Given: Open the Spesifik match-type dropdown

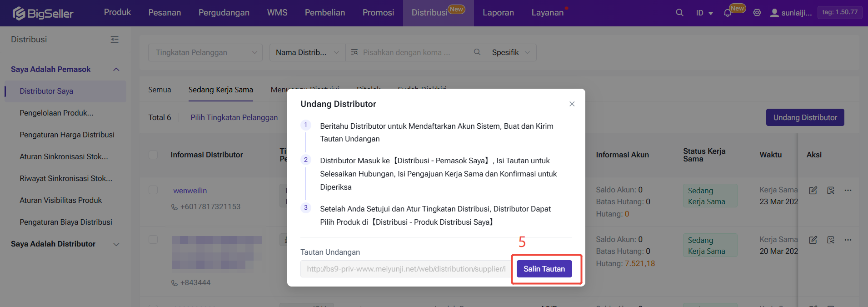Looking at the screenshot, I should click(x=511, y=52).
